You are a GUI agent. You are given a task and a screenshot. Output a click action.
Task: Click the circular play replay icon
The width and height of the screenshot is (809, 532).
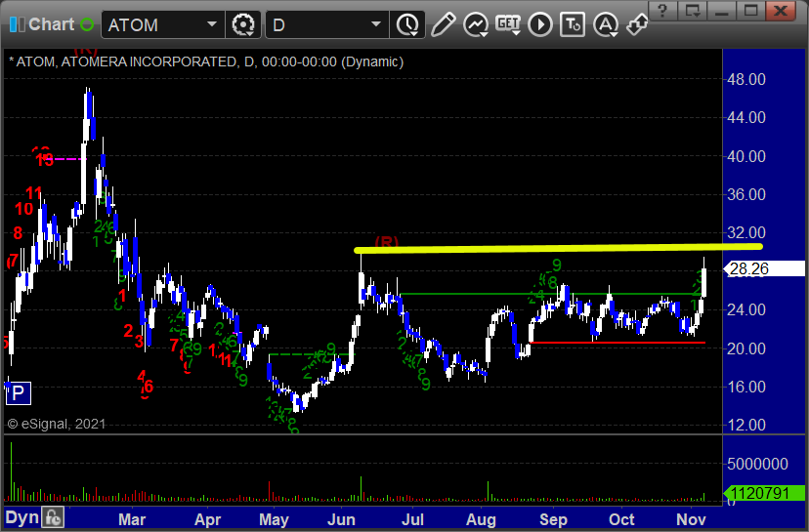coord(540,24)
